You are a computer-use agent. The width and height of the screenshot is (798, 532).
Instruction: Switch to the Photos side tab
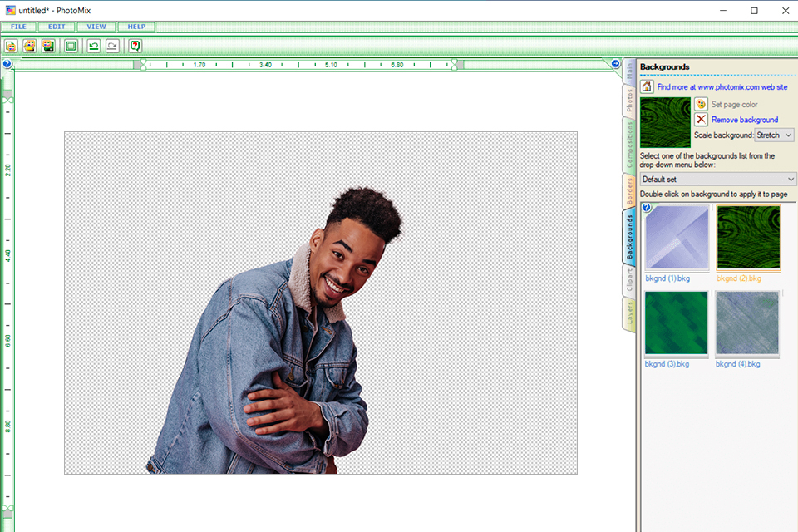coord(629,101)
